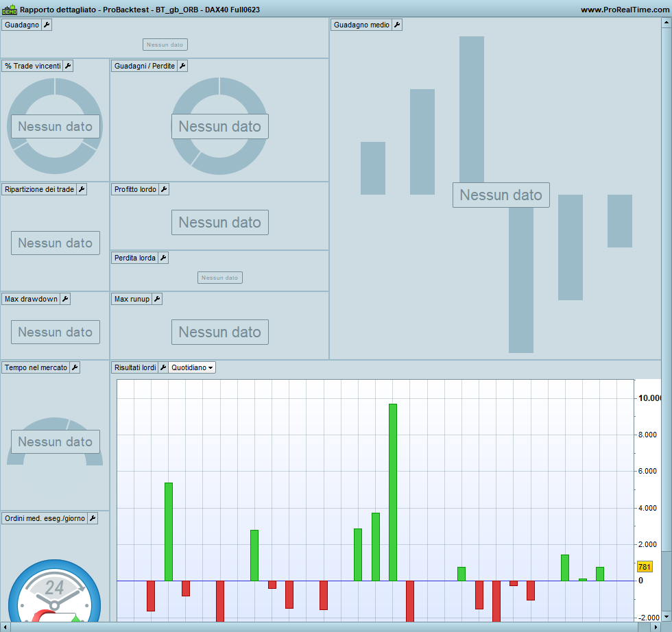The width and height of the screenshot is (672, 632).
Task: Click the 24 on the clock gauge
Action: point(54,588)
